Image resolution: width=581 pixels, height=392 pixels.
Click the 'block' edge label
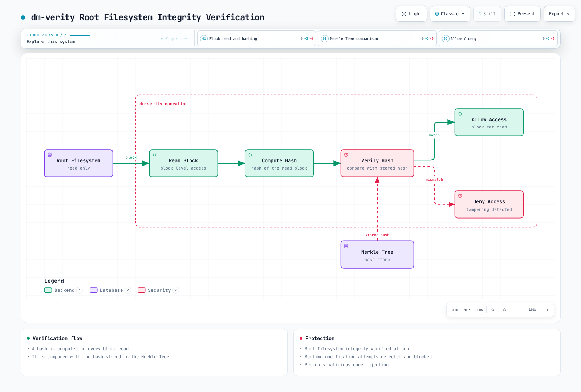coord(131,158)
